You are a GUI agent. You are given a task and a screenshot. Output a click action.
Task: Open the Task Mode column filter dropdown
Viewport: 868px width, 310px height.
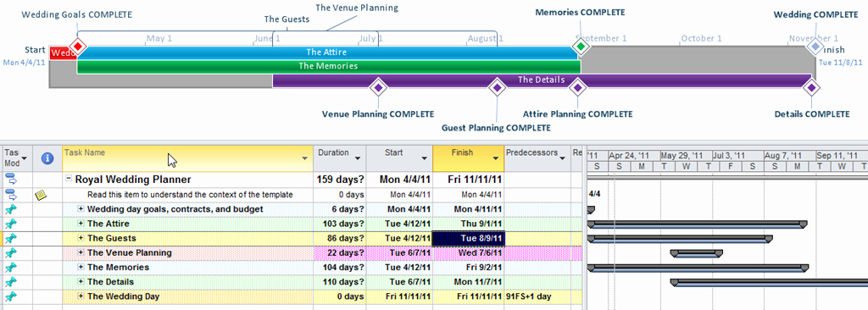click(25, 158)
